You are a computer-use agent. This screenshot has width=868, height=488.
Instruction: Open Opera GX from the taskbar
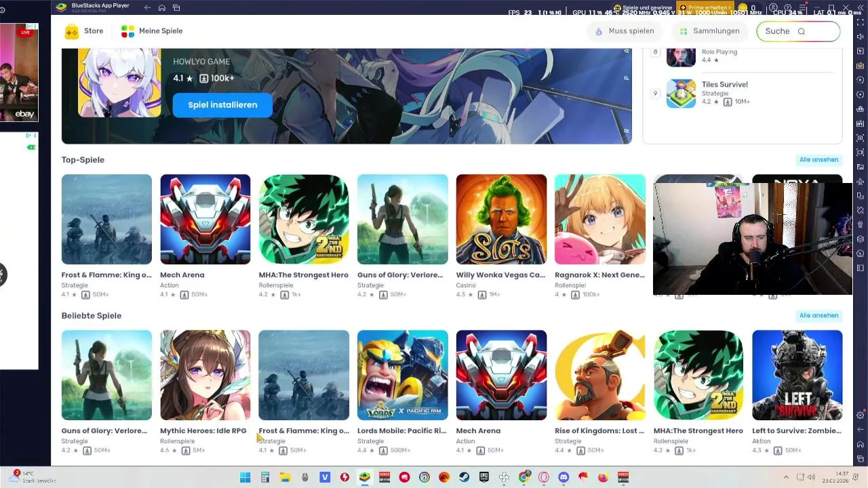(543, 477)
